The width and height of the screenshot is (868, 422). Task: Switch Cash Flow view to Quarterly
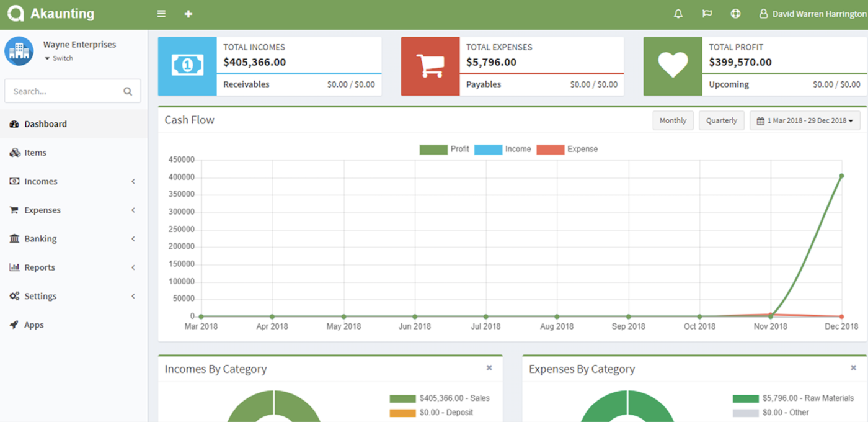721,120
